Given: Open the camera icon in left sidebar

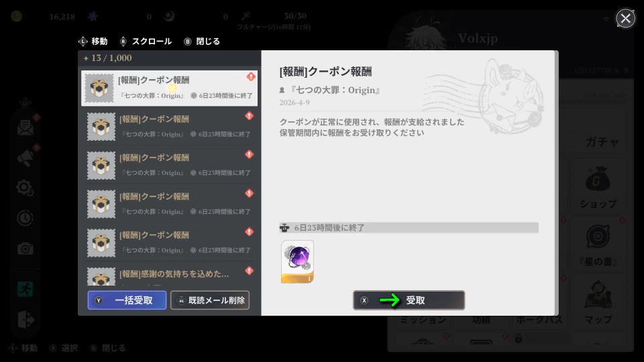Looking at the screenshot, I should pyautogui.click(x=25, y=249).
